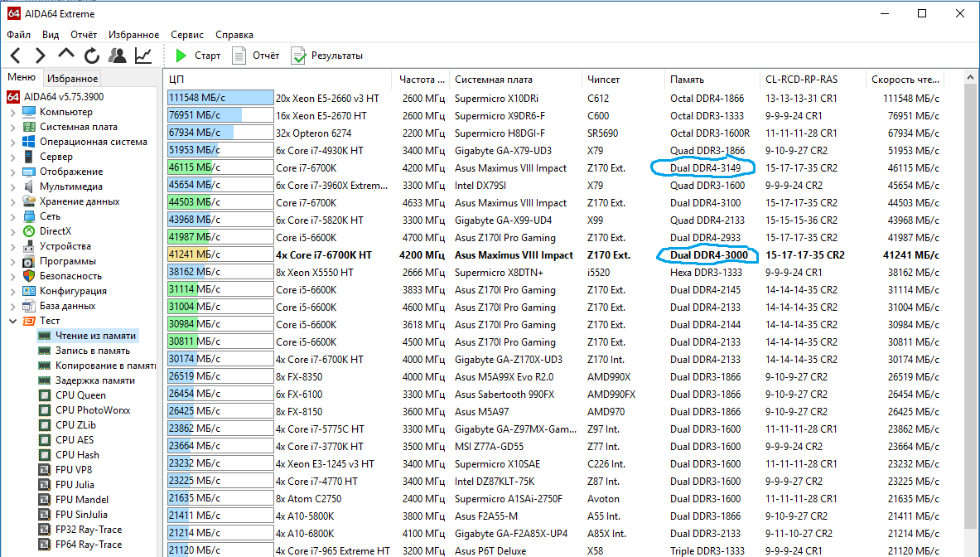
Task: Select the 111548 МБ/с result bar
Action: coord(220,98)
